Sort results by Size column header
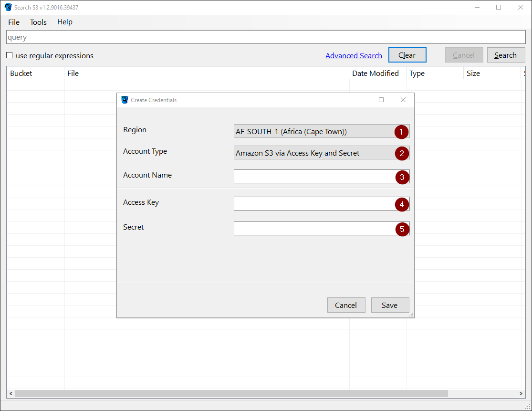532x411 pixels. (x=492, y=74)
